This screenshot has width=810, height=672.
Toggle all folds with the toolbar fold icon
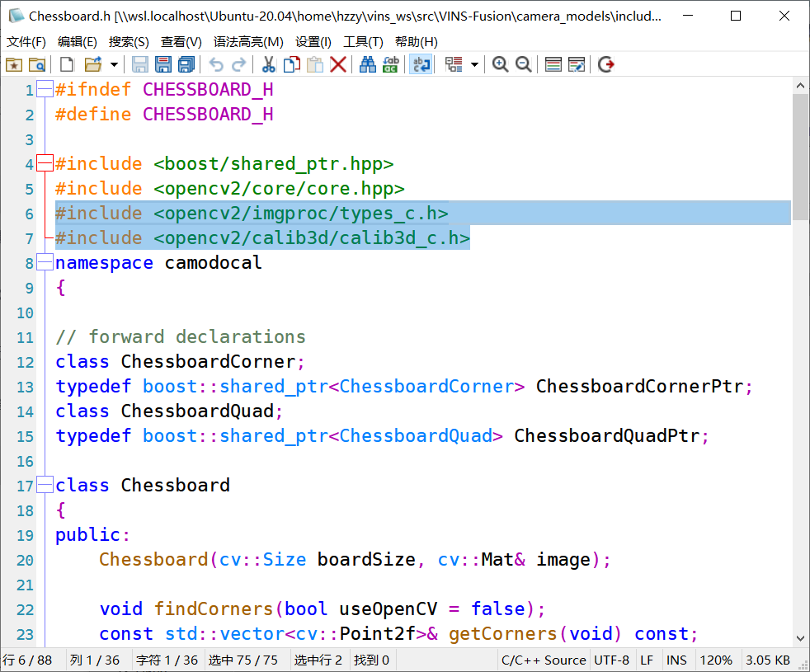[x=454, y=64]
